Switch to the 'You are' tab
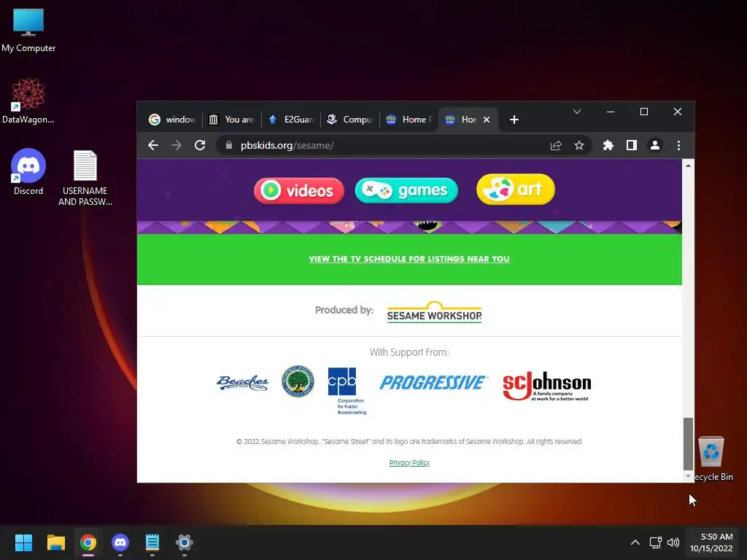 pos(232,120)
